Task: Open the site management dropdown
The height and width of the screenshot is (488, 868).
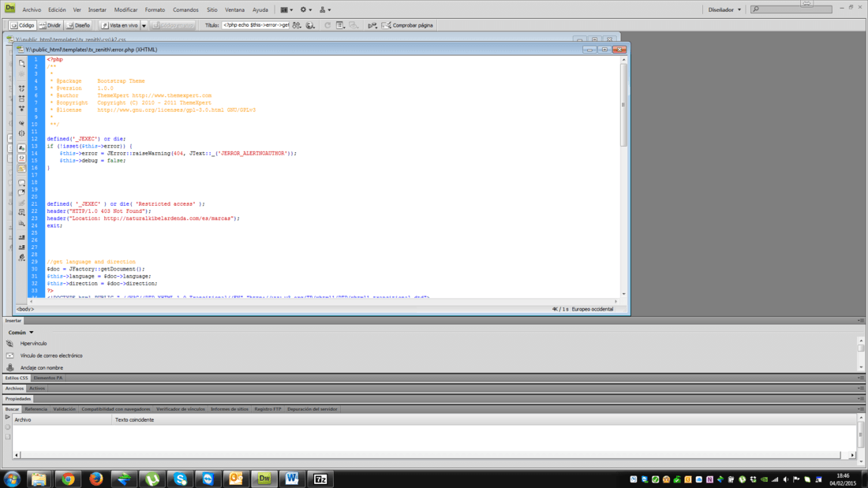Action: [325, 9]
